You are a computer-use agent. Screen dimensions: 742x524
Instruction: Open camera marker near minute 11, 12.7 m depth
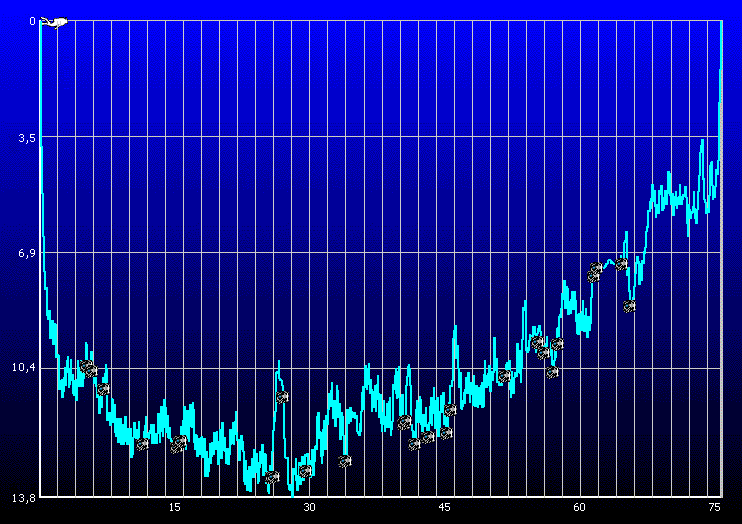(142, 444)
